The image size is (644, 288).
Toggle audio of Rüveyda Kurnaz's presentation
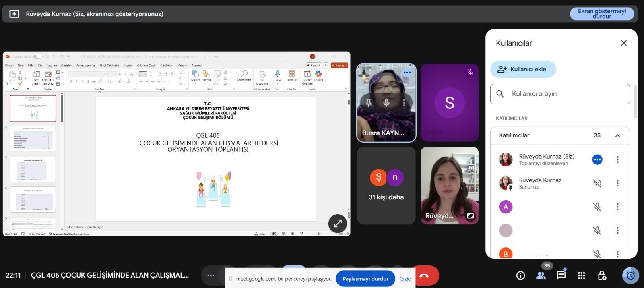597,183
